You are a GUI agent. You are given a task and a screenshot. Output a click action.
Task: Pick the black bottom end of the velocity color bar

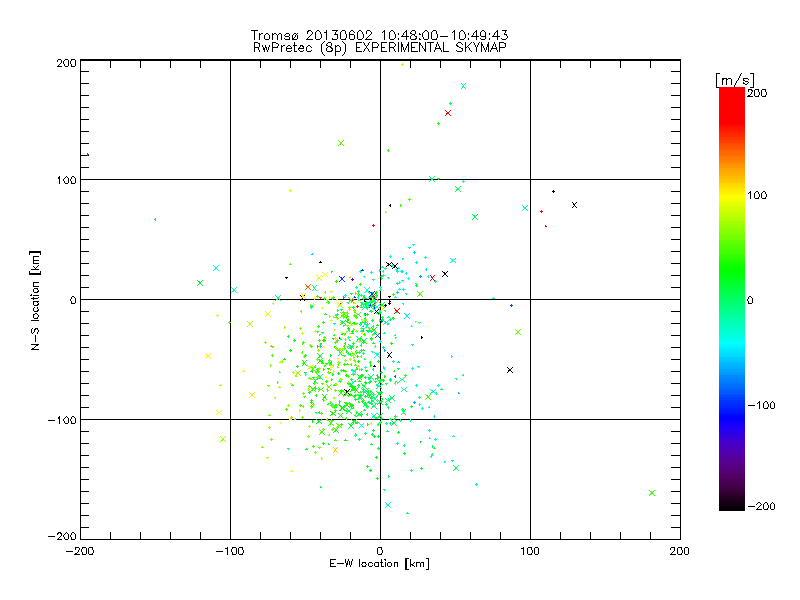click(732, 506)
